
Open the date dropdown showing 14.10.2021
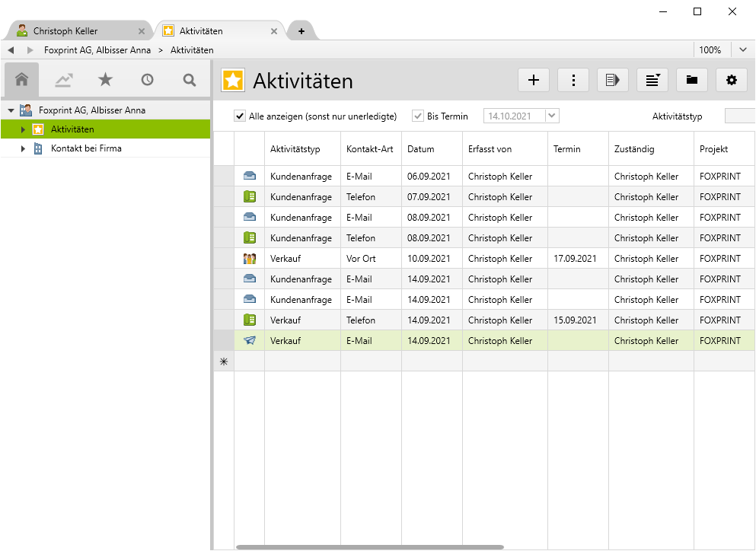tap(552, 116)
